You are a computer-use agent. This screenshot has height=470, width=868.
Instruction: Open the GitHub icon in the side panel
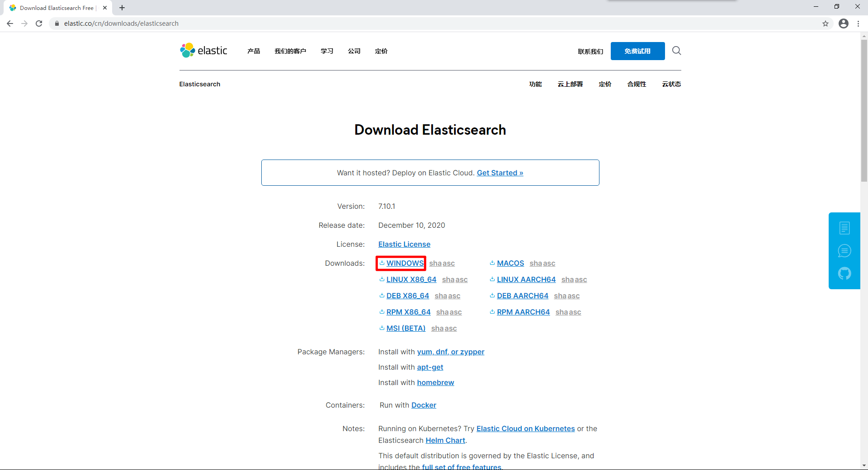[x=844, y=273]
